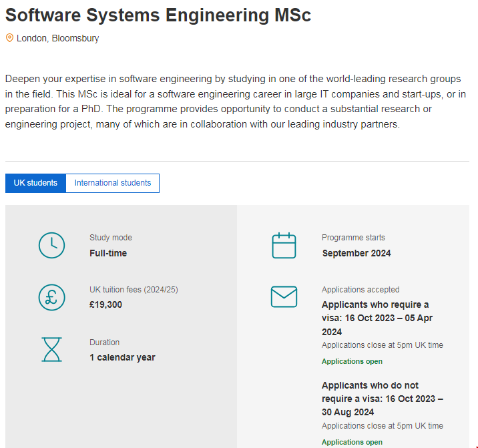Click the first green Applications open status

352,361
